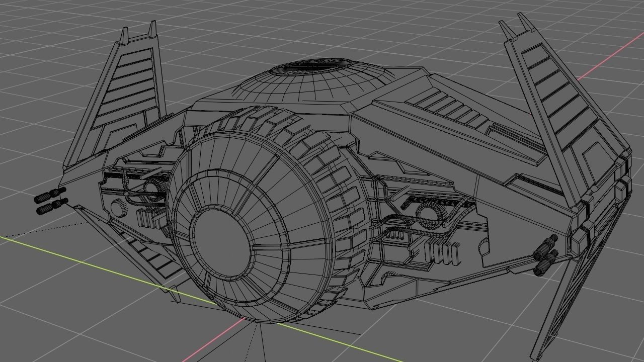644x362 pixels.
Task: Click the twin laser cannons on the left side
Action: pos(51,201)
